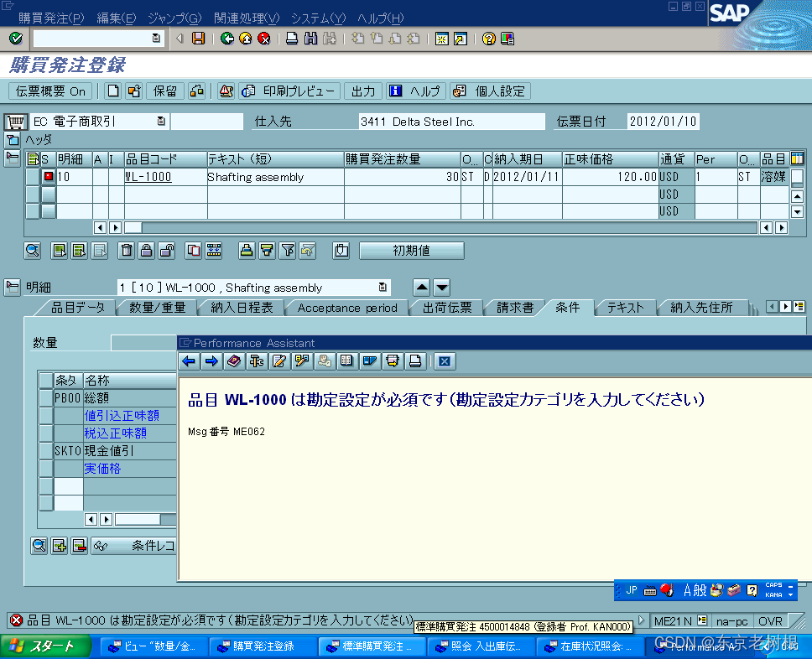The height and width of the screenshot is (659, 812).
Task: Click the Performance Assistant forward arrow
Action: [211, 361]
